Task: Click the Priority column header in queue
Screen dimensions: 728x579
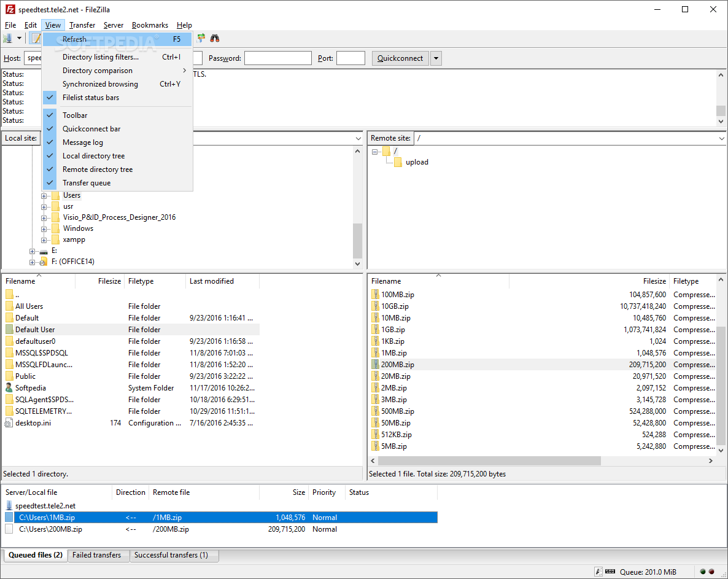Action: pyautogui.click(x=327, y=492)
